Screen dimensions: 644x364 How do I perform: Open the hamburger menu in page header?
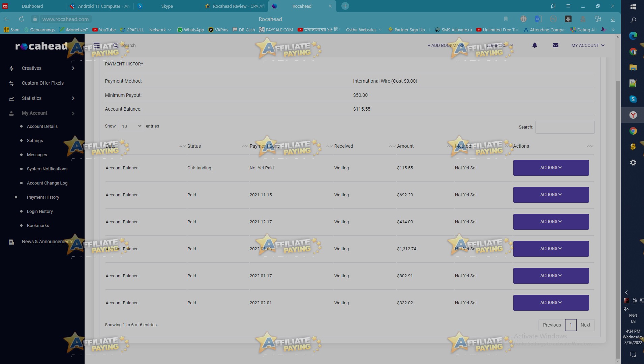pos(97,45)
